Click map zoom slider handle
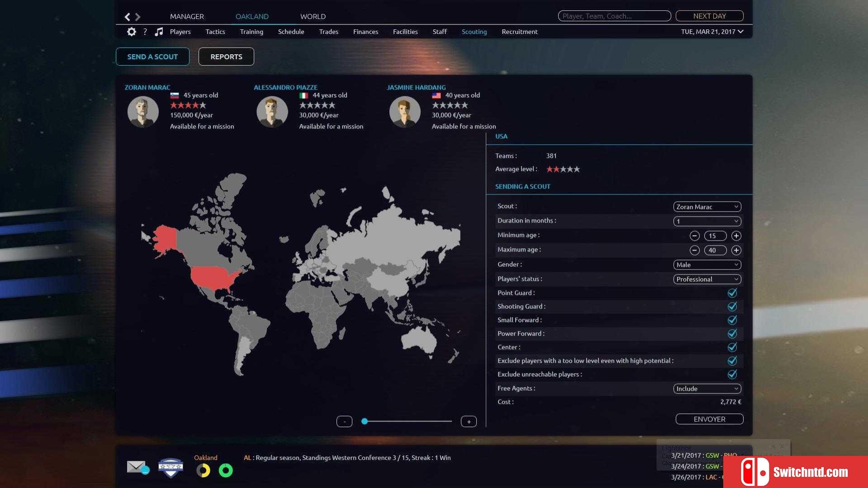The image size is (868, 488). 365,422
